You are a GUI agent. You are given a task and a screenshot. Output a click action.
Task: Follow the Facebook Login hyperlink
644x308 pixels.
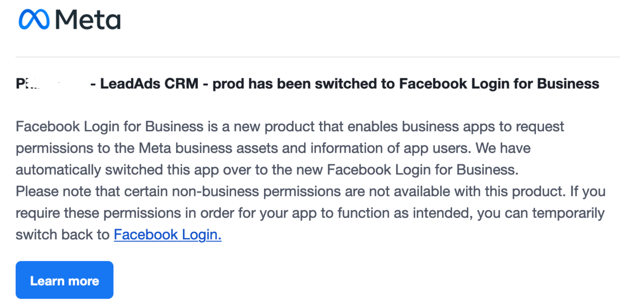tap(168, 235)
